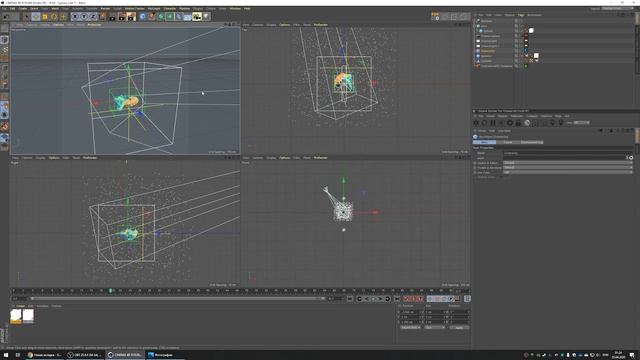Open Edit Render Settings icon

coord(131,17)
